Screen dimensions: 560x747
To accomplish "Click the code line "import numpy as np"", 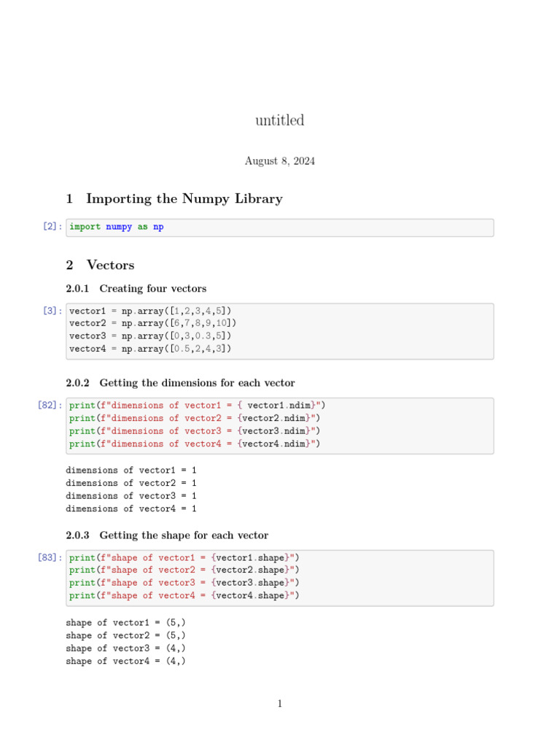I will 117,227.
